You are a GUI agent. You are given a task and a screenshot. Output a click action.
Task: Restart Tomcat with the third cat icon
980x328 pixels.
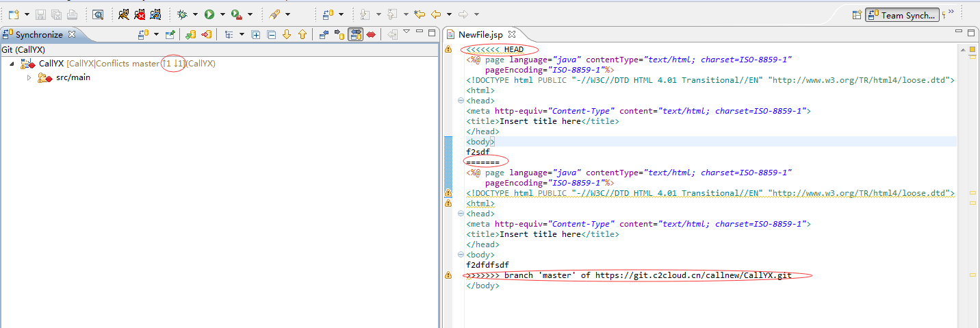click(156, 14)
